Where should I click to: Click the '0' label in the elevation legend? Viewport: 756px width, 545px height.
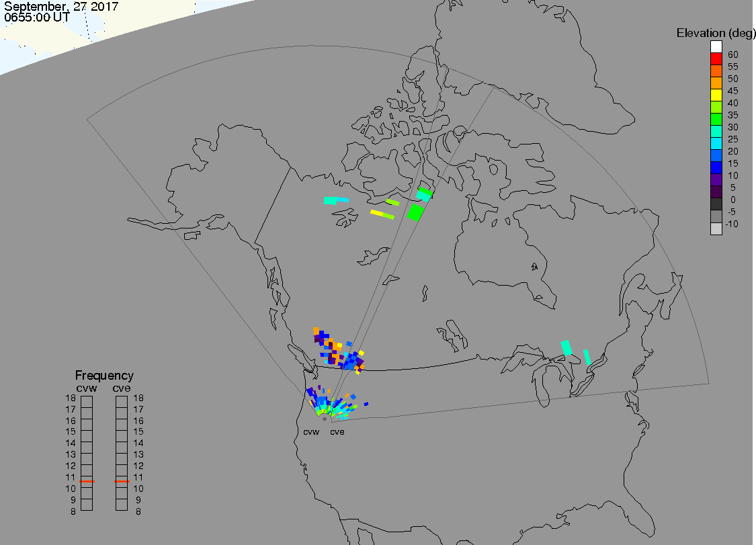coord(733,200)
